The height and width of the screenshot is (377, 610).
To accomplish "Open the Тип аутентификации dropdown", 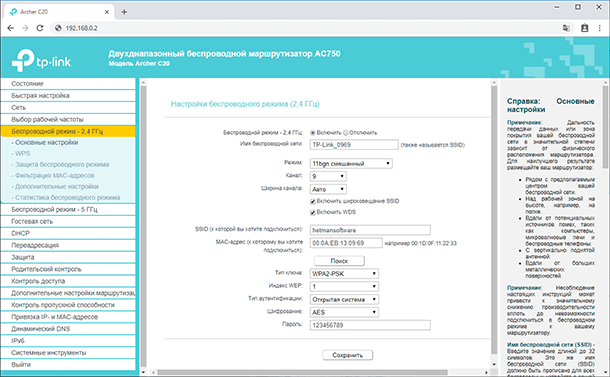I will click(344, 299).
